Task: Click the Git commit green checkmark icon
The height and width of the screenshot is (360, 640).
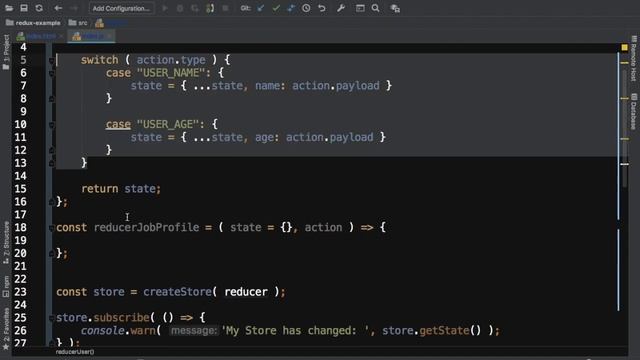Action: pos(276,8)
